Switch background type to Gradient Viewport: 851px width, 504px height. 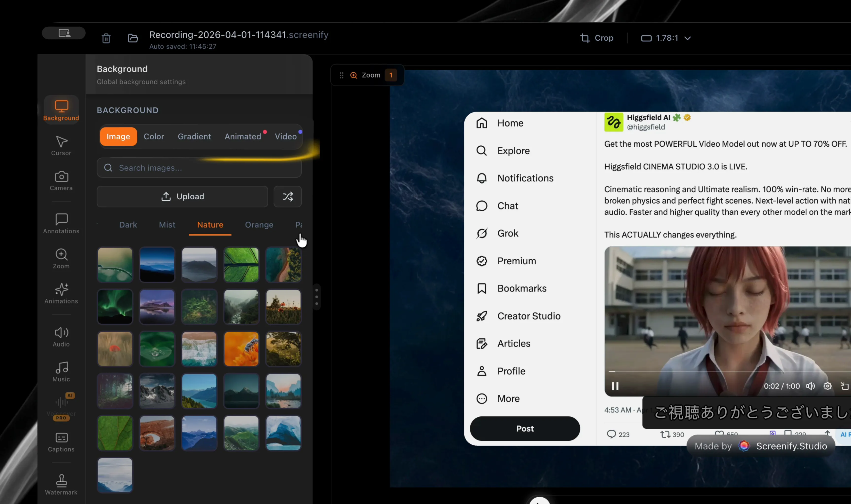pyautogui.click(x=194, y=137)
